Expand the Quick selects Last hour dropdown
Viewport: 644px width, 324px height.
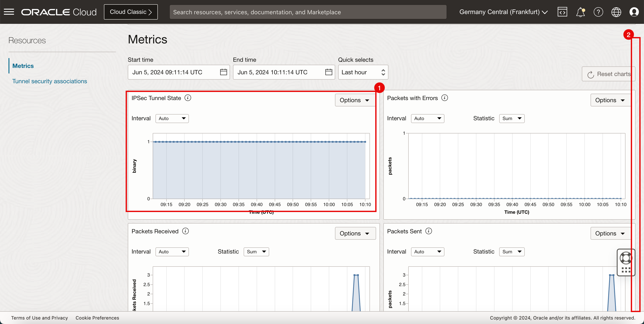click(363, 72)
